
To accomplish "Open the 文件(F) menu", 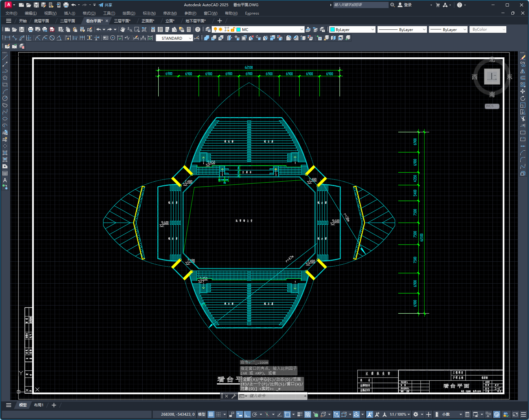I will (11, 13).
